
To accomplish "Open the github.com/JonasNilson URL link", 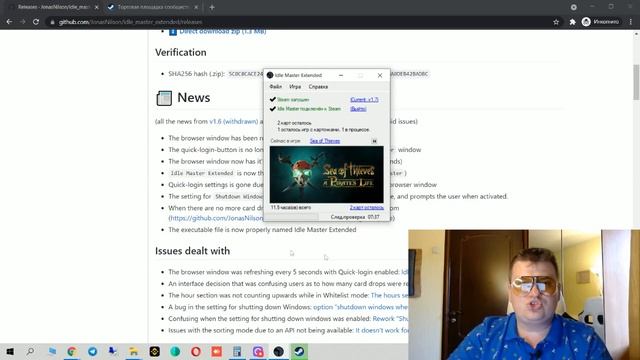I will (216, 218).
